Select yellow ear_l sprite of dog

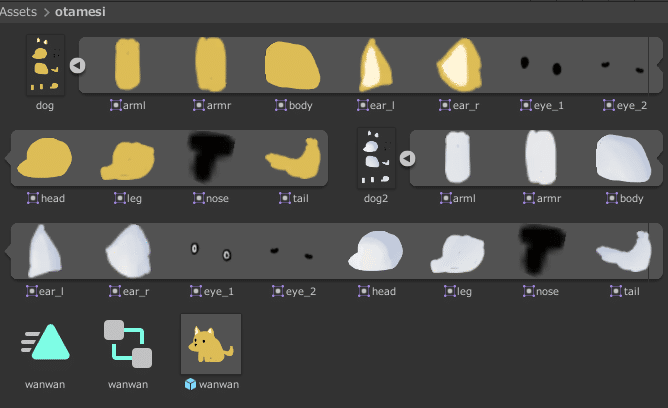point(375,65)
